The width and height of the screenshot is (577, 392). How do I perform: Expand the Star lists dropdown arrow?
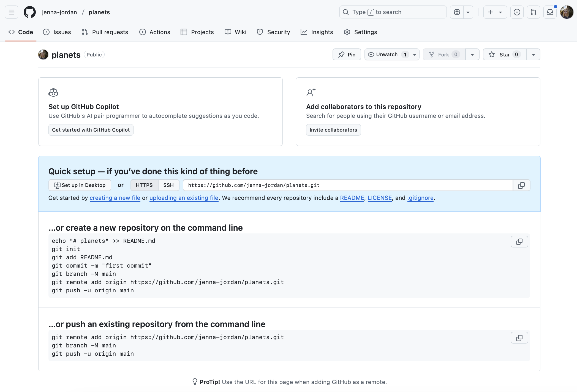click(533, 55)
